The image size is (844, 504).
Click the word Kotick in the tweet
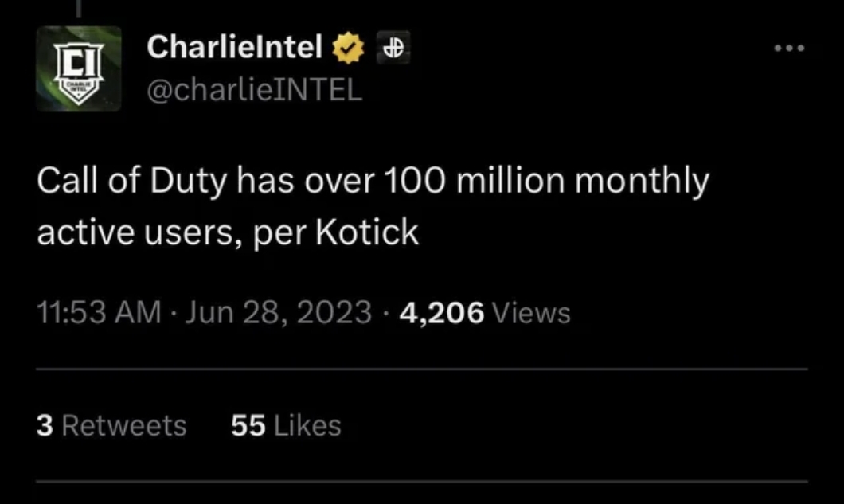tap(367, 232)
